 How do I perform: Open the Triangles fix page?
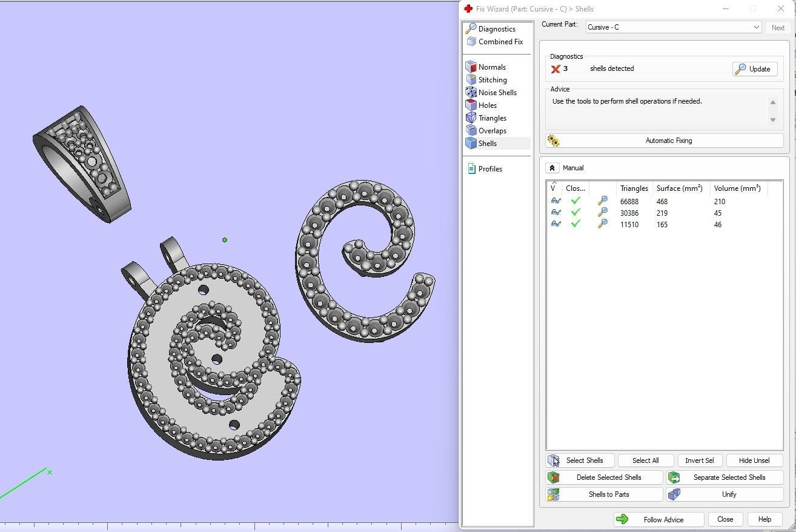[493, 118]
